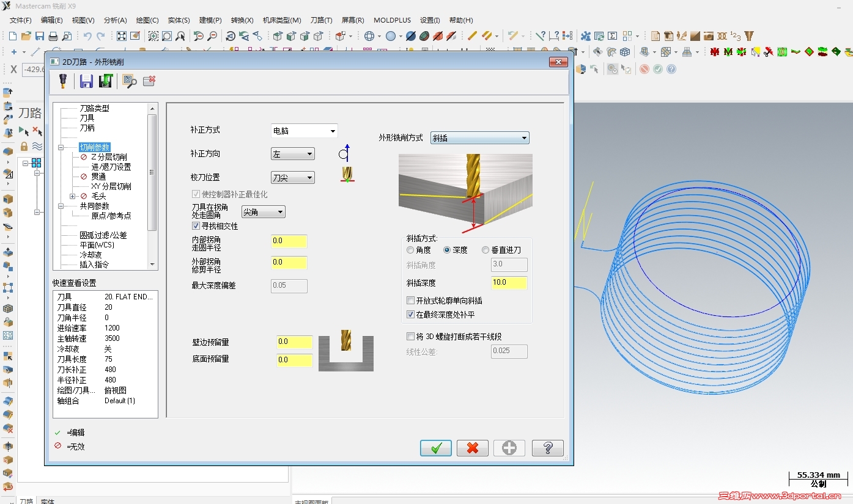Open the 校刀位置 dropdown showing 刀尖

point(292,178)
